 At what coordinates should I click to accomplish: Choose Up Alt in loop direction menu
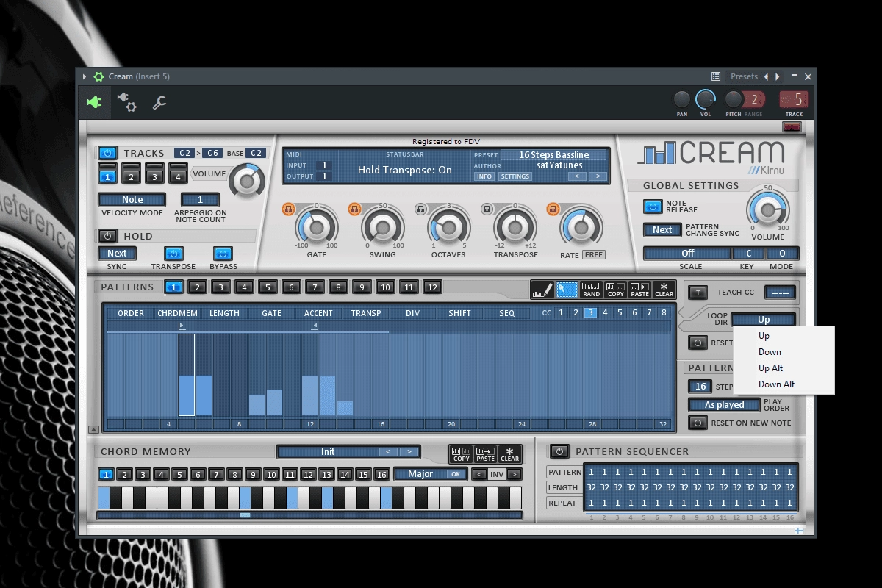click(x=770, y=368)
